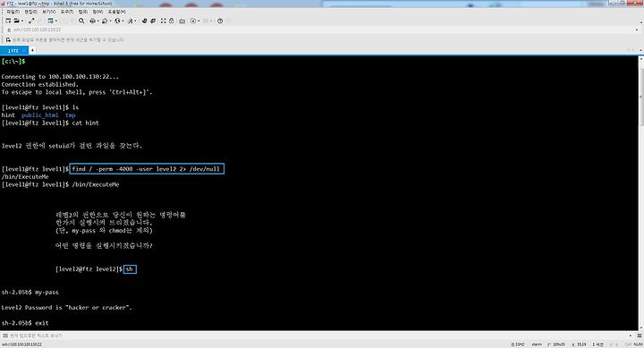Open the 창(W) menu

pyautogui.click(x=97, y=12)
